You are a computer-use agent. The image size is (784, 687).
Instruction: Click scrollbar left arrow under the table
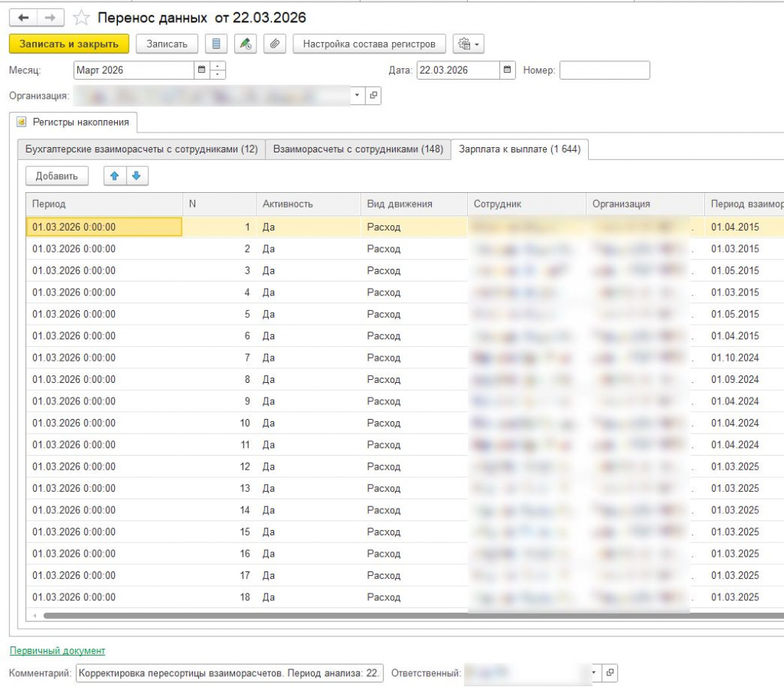(34, 616)
